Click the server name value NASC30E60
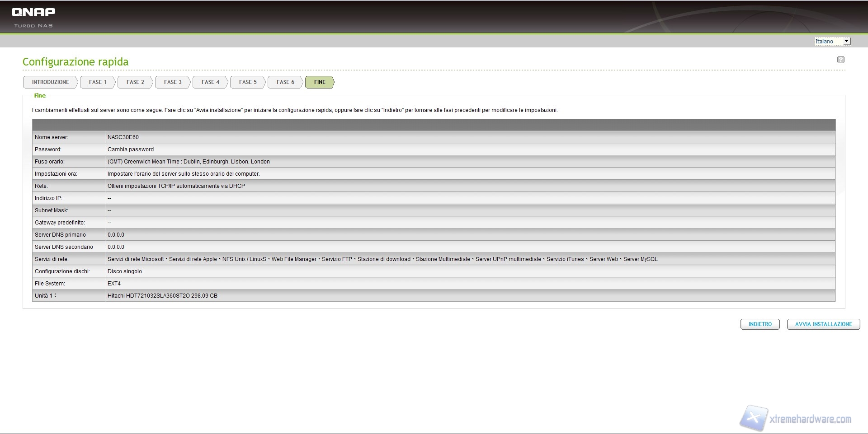The width and height of the screenshot is (868, 434). [123, 137]
